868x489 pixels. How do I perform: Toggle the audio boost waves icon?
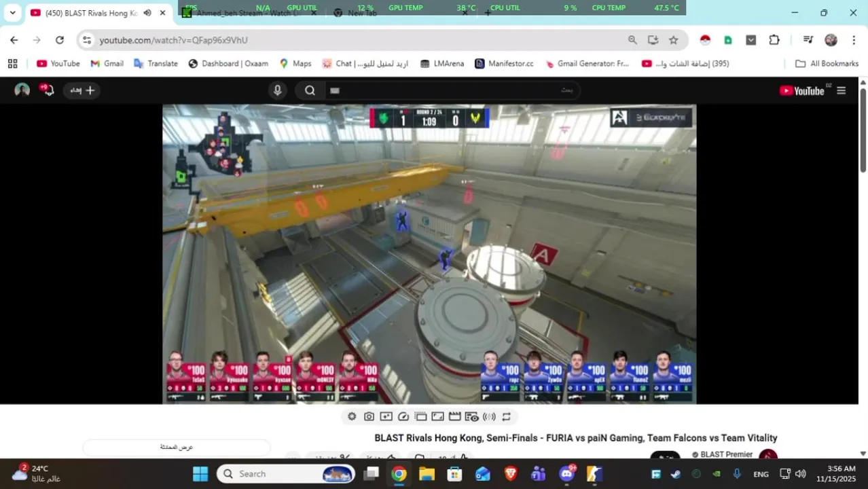tap(489, 416)
